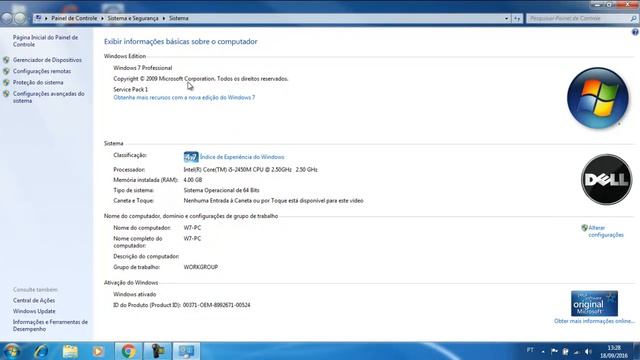Click shield icon beside Configurações avançadas
640x360 pixels.
(6, 94)
